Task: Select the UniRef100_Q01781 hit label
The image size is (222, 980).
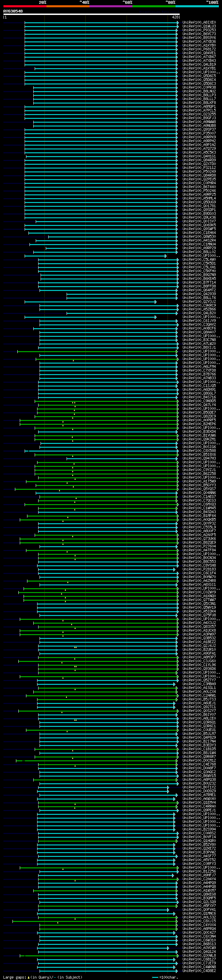Action: 199,206
